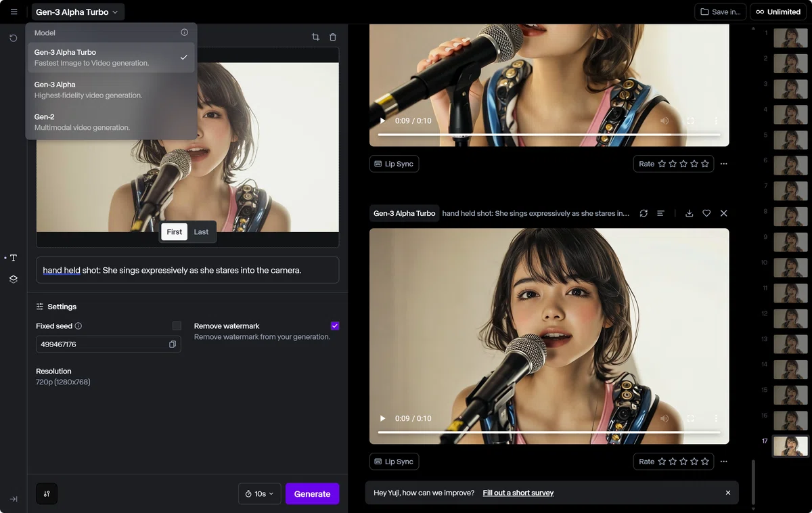Click the Settings section header
The height and width of the screenshot is (513, 812).
(x=56, y=307)
